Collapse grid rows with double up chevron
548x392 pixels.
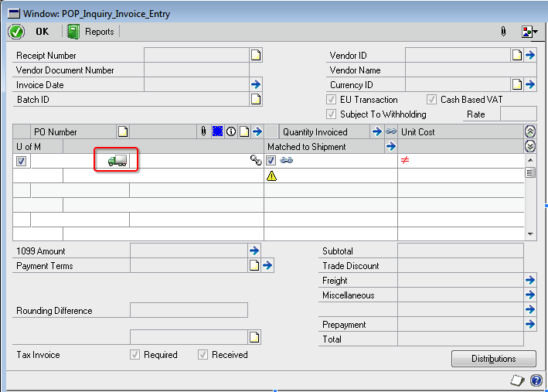click(x=530, y=131)
